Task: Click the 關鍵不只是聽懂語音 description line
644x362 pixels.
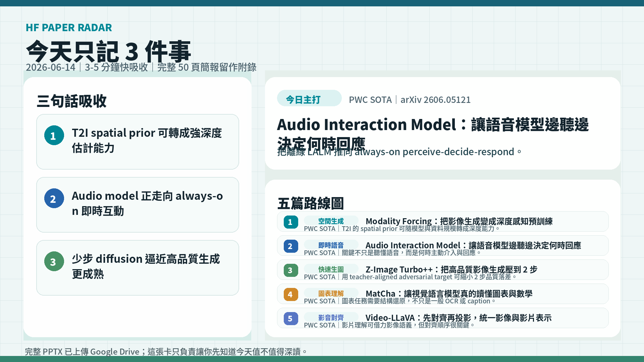Action: click(392, 253)
